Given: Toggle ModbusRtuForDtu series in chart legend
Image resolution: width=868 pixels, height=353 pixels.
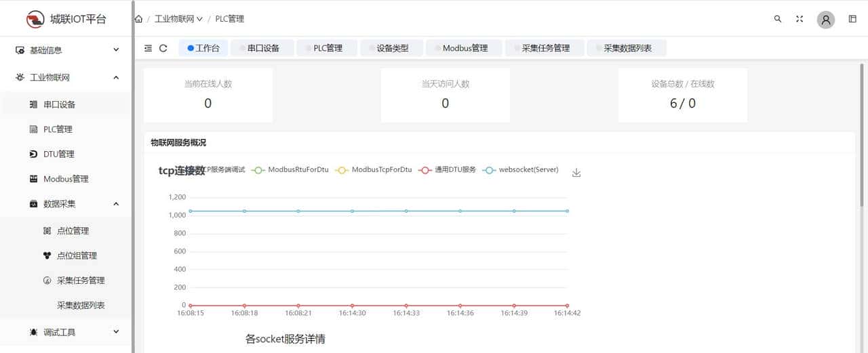Looking at the screenshot, I should [290, 170].
